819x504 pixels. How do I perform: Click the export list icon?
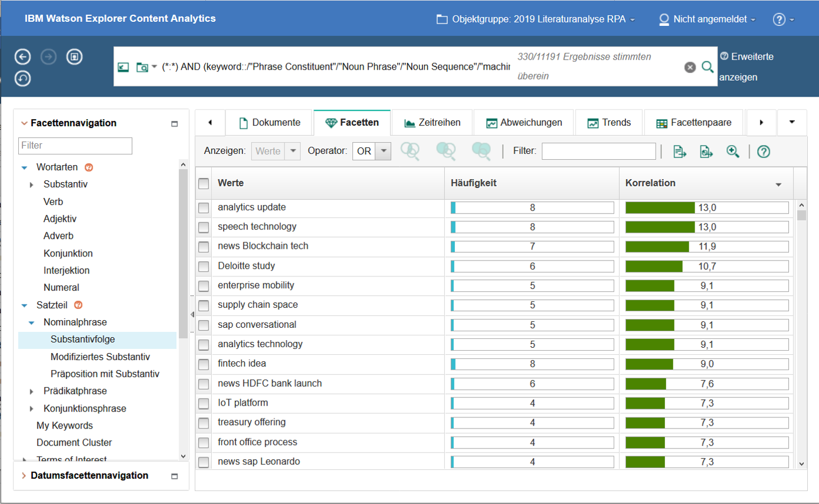680,151
